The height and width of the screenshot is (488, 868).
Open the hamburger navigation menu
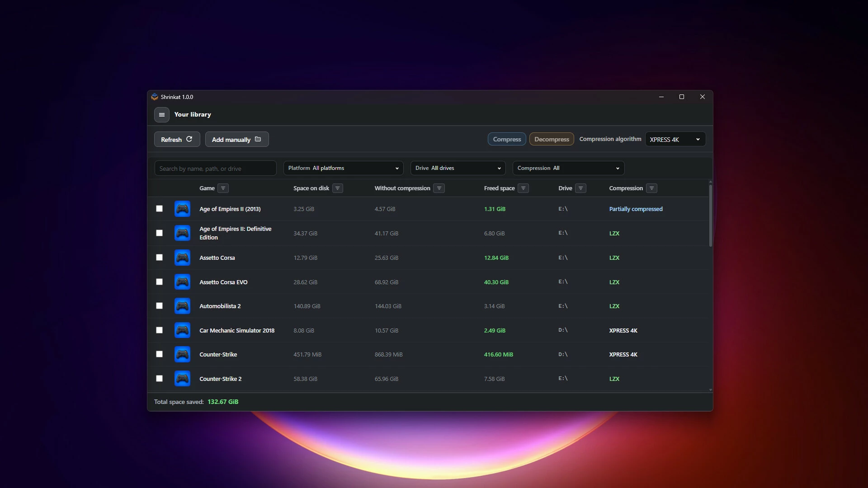162,115
